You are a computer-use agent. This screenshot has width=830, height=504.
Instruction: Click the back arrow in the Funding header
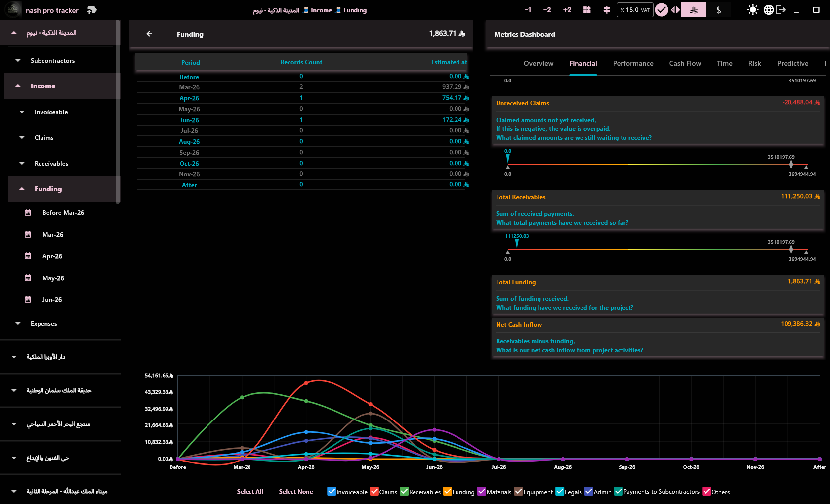point(149,34)
